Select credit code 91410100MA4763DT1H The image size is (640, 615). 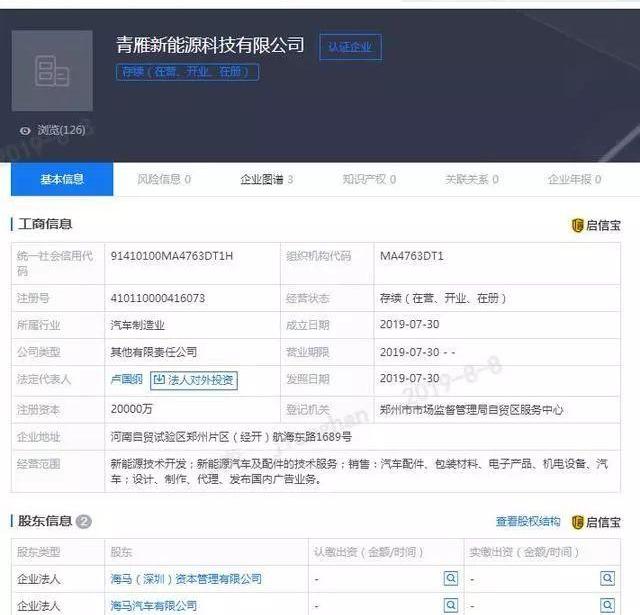click(171, 256)
